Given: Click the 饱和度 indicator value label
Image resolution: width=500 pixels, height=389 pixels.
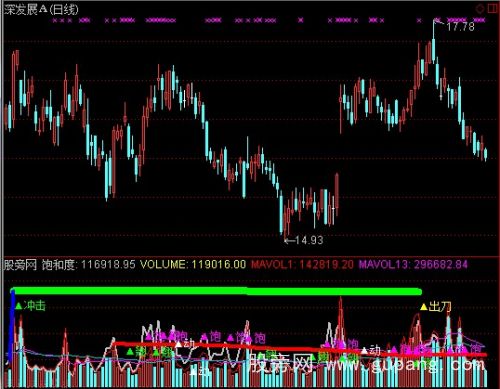Looking at the screenshot, I should pos(89,265).
